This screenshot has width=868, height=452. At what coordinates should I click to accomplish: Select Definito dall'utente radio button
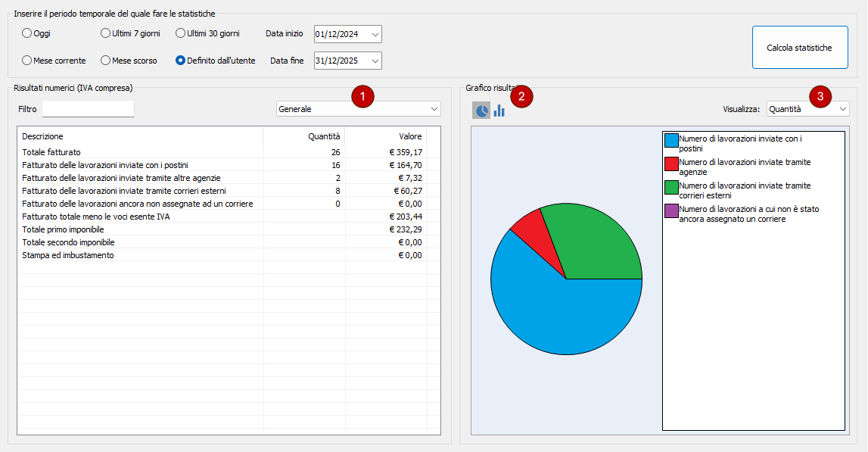click(180, 61)
